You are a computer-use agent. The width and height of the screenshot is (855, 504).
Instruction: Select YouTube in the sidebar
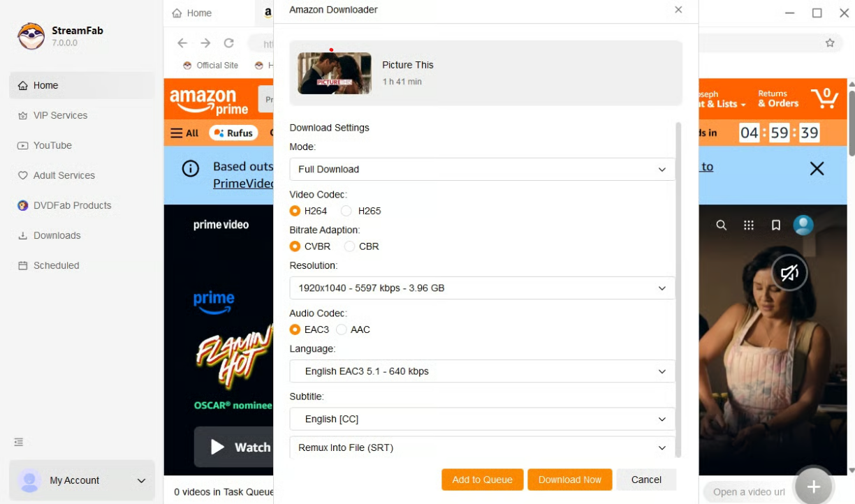click(82, 145)
